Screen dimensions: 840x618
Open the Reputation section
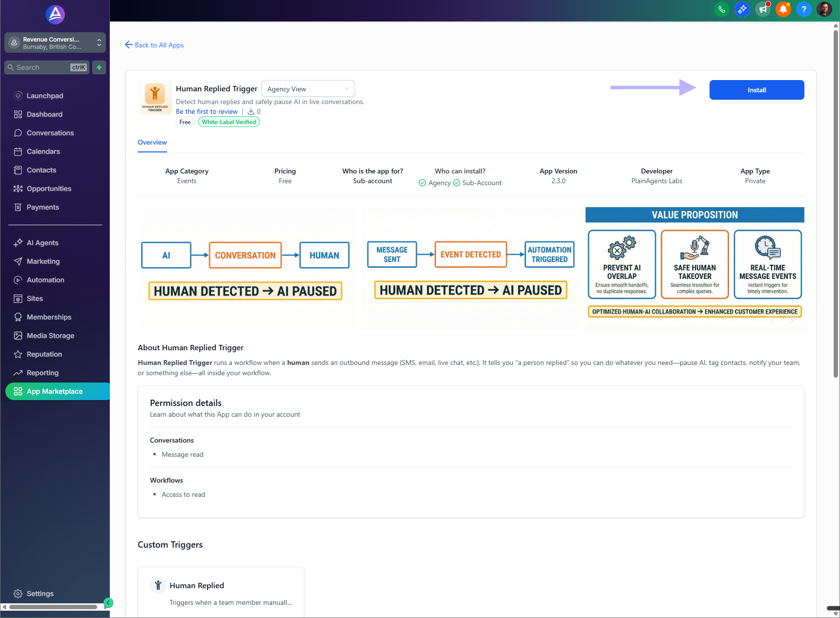coord(44,354)
